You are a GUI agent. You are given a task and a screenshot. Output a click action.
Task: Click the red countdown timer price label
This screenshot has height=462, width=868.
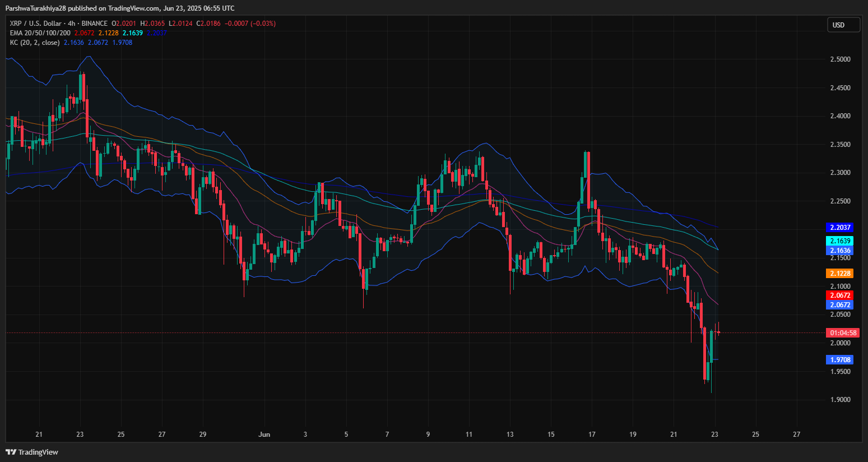[841, 333]
